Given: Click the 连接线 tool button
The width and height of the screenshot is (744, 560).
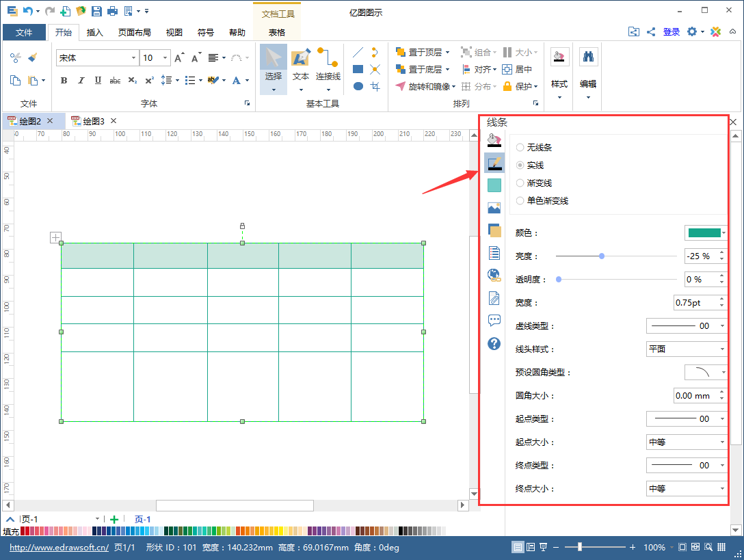Looking at the screenshot, I should point(328,69).
